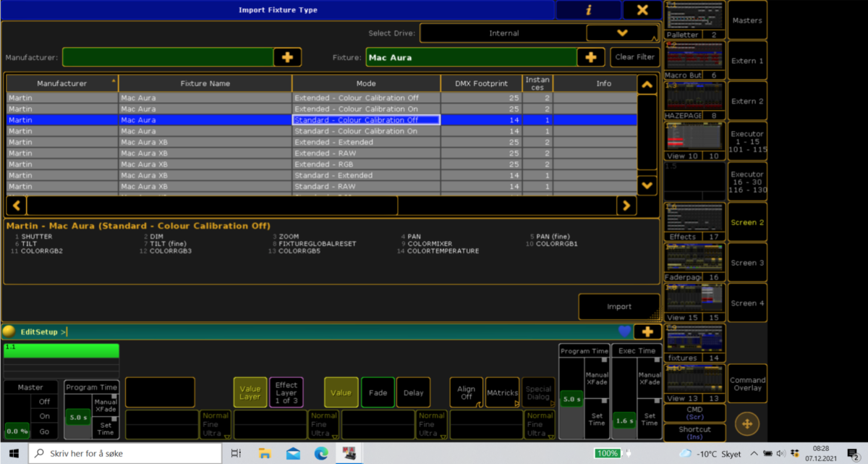Open the info icon in Import Fixture Type header

click(x=589, y=10)
